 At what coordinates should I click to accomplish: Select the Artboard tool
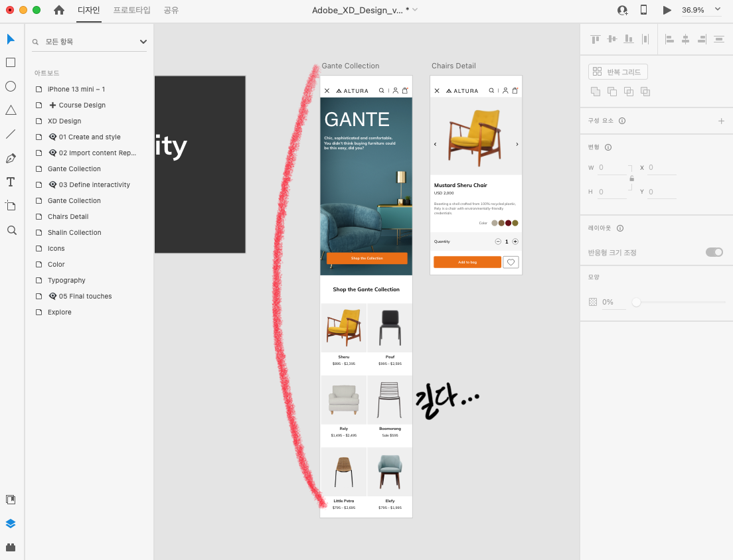(x=10, y=206)
